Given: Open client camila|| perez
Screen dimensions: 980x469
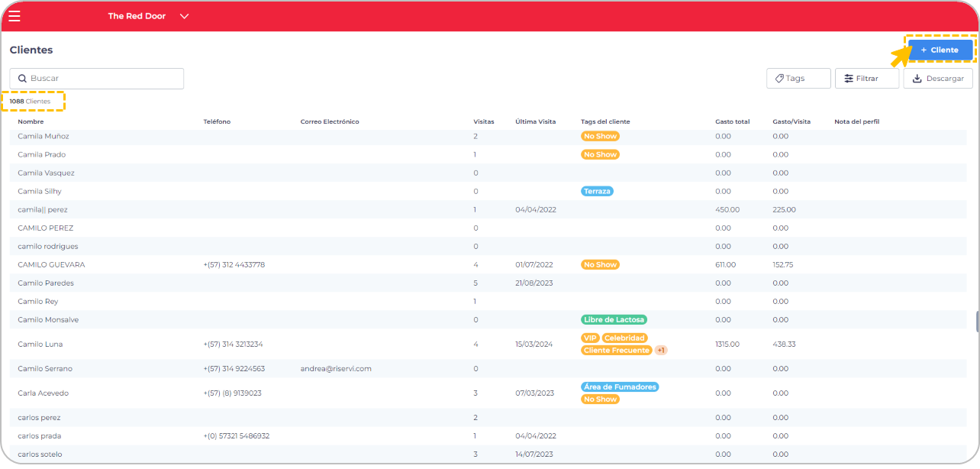Looking at the screenshot, I should [x=43, y=209].
